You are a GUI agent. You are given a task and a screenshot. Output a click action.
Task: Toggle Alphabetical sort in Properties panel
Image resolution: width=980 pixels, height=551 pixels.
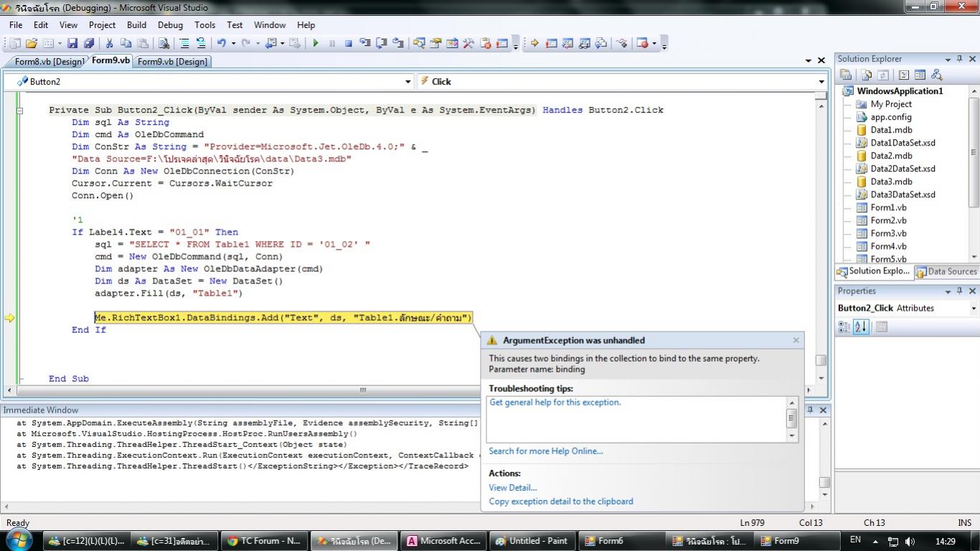[x=861, y=326]
